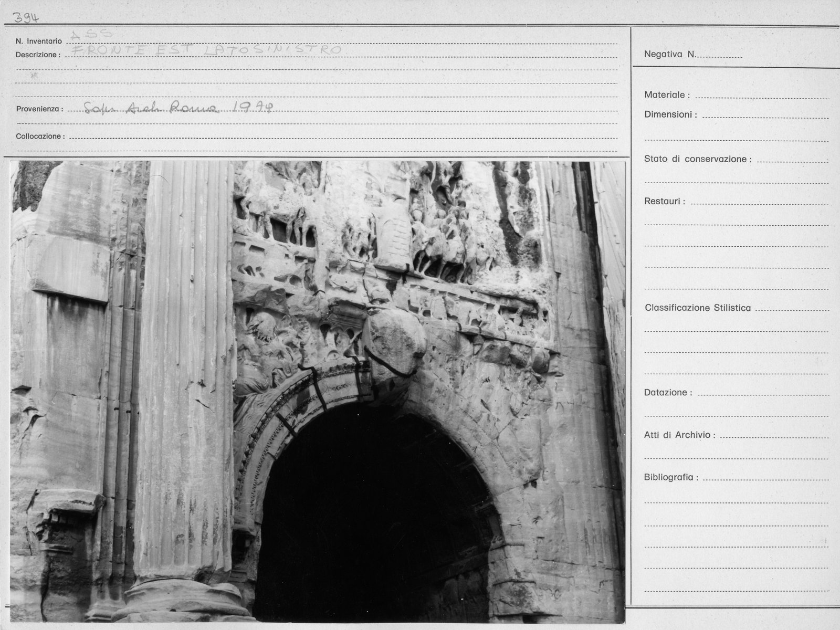
Task: Click the 'Collocazione :' label
Action: point(40,136)
